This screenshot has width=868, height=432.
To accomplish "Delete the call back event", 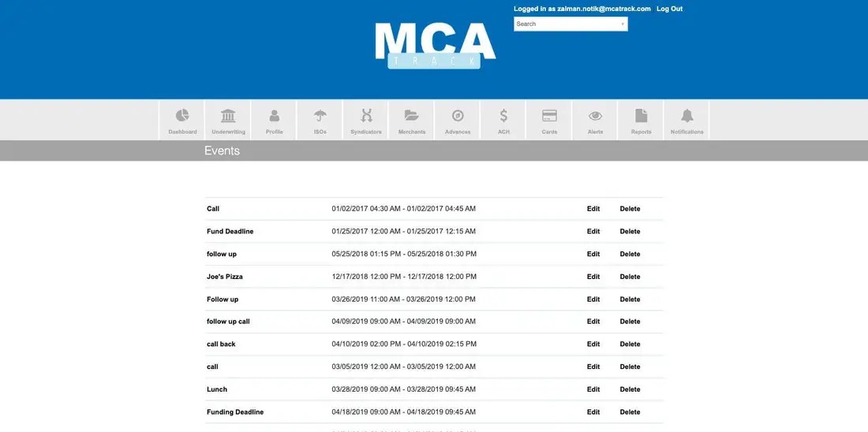I will tap(630, 344).
